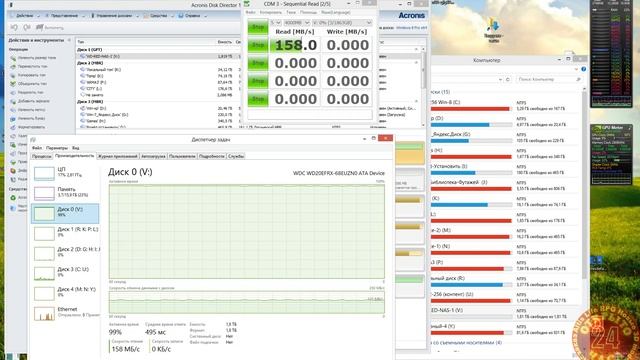The image size is (640, 360).
Task: Click the refresh icon beside the Explorer address bar
Action: click(x=508, y=79)
